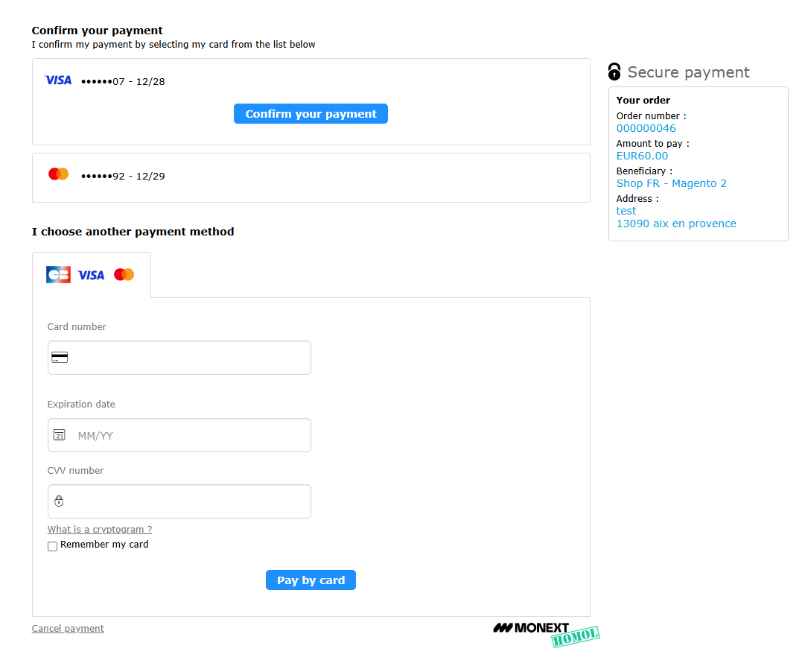Click the Visa logo in payment tab
The height and width of the screenshot is (672, 808).
[x=91, y=275]
